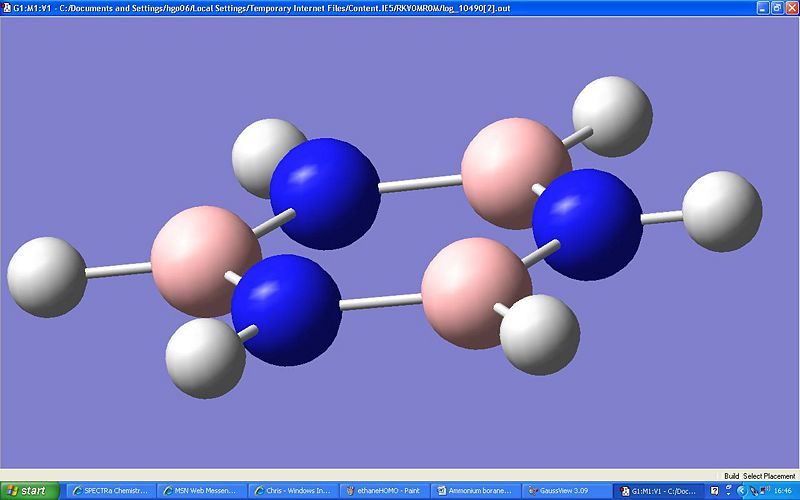This screenshot has height=500, width=800.
Task: Click the G1:M1:V1 taskbar item
Action: (659, 491)
